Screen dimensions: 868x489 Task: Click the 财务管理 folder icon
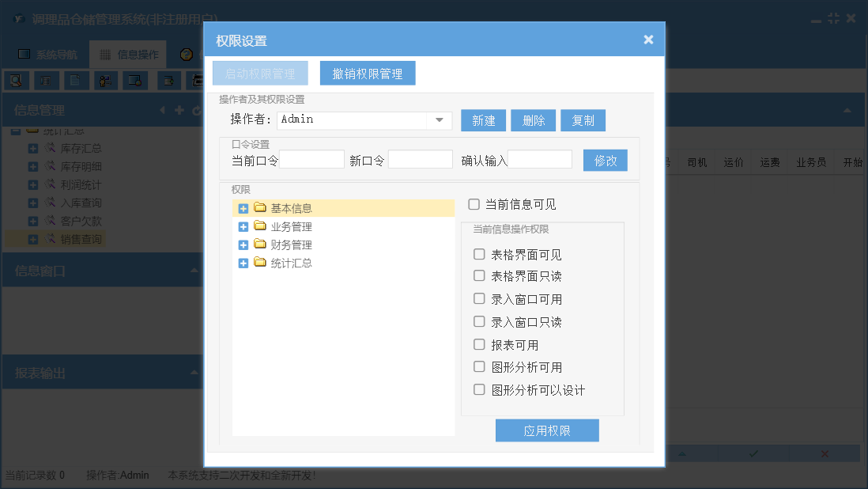260,244
